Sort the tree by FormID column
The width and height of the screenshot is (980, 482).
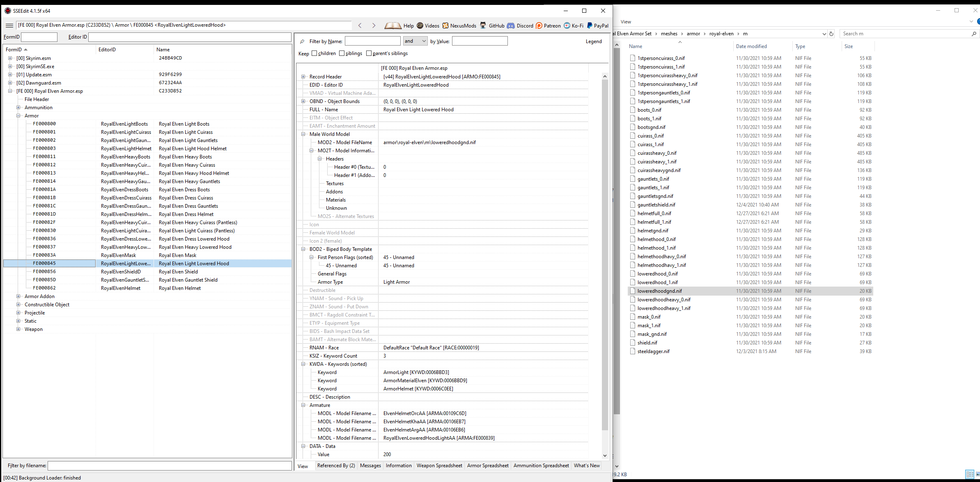point(49,50)
